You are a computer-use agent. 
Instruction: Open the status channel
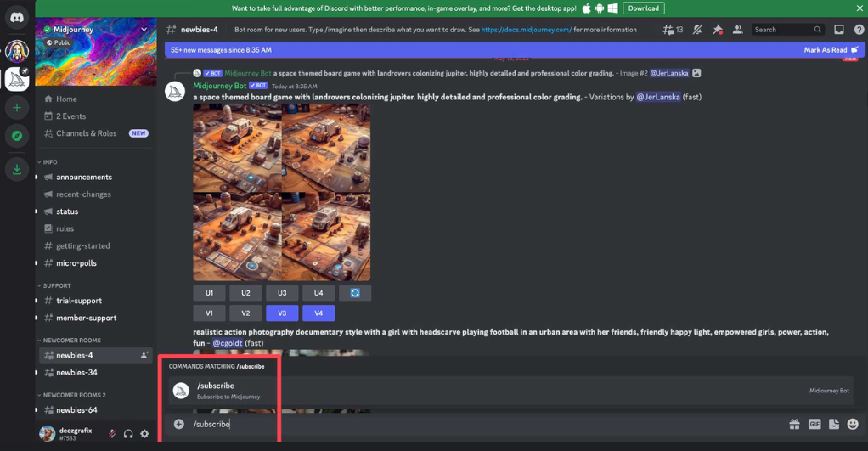click(x=95, y=211)
